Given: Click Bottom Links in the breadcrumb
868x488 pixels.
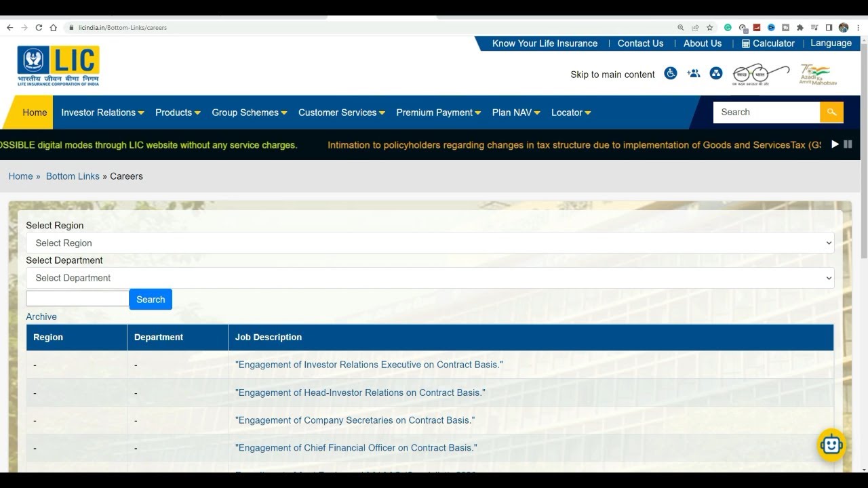Looking at the screenshot, I should pyautogui.click(x=73, y=176).
